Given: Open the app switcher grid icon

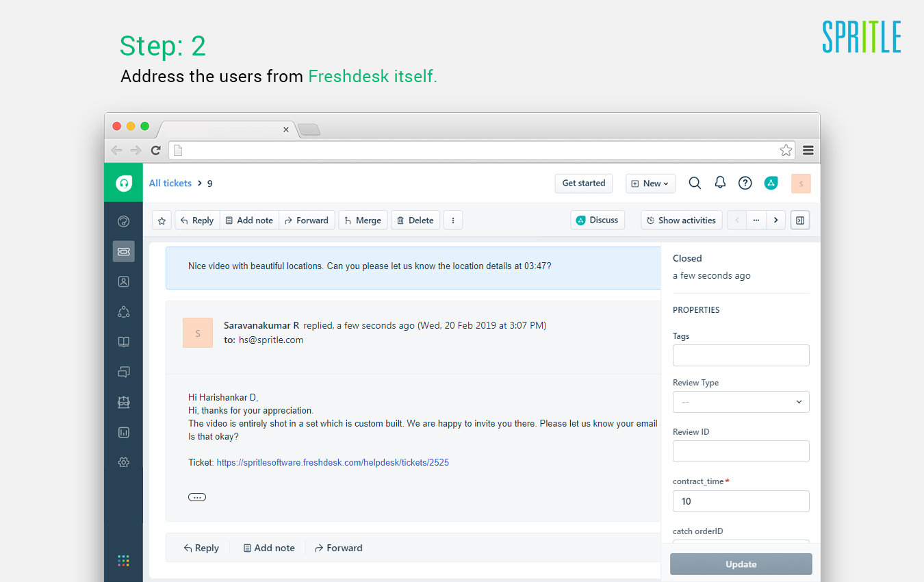Looking at the screenshot, I should coord(123,560).
